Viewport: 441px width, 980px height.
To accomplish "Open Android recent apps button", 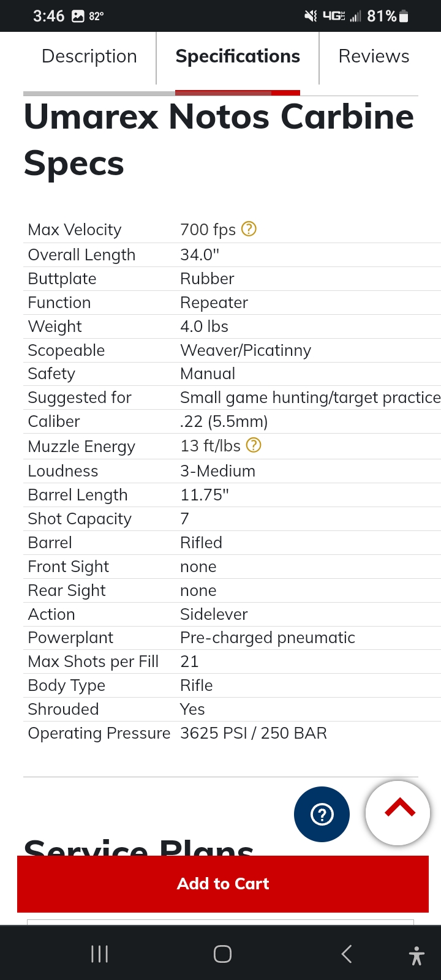I will coord(99,954).
